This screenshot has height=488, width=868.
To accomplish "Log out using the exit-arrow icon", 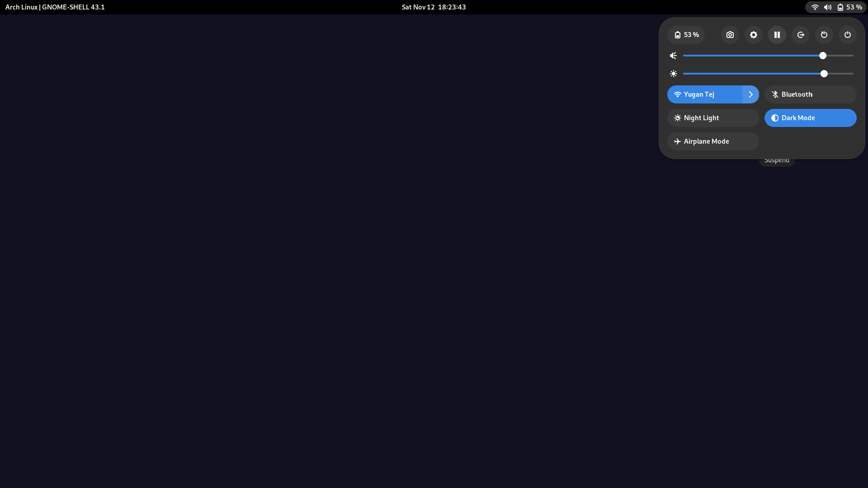I will (800, 35).
